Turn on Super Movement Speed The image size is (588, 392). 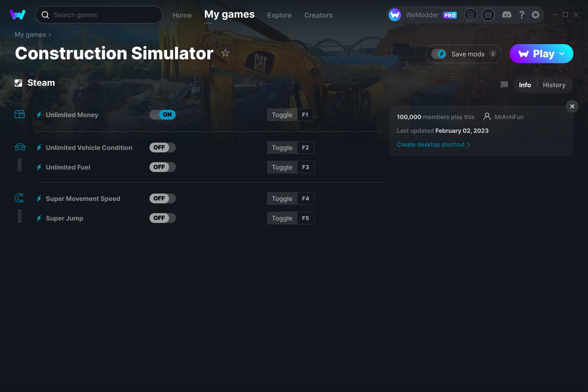tap(162, 198)
